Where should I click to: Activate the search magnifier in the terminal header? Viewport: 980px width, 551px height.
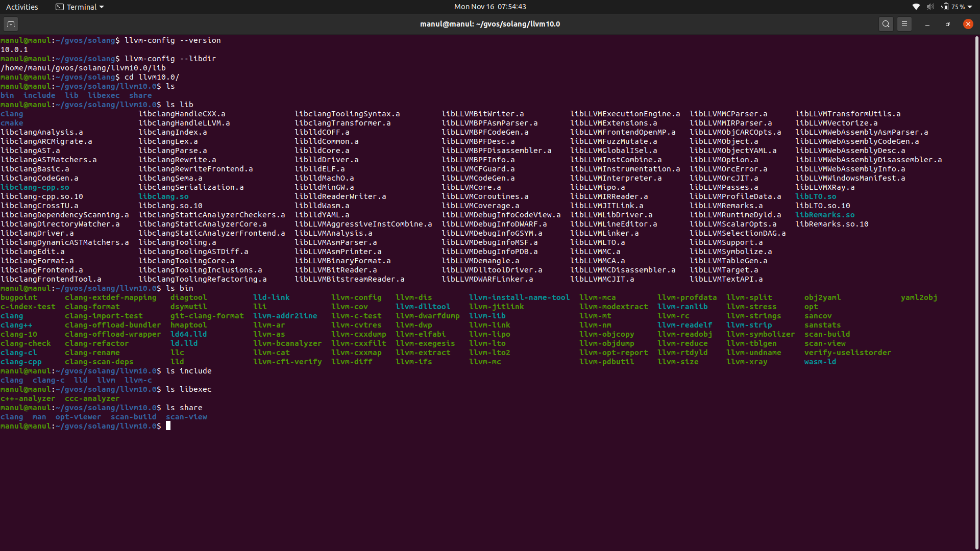pos(886,23)
